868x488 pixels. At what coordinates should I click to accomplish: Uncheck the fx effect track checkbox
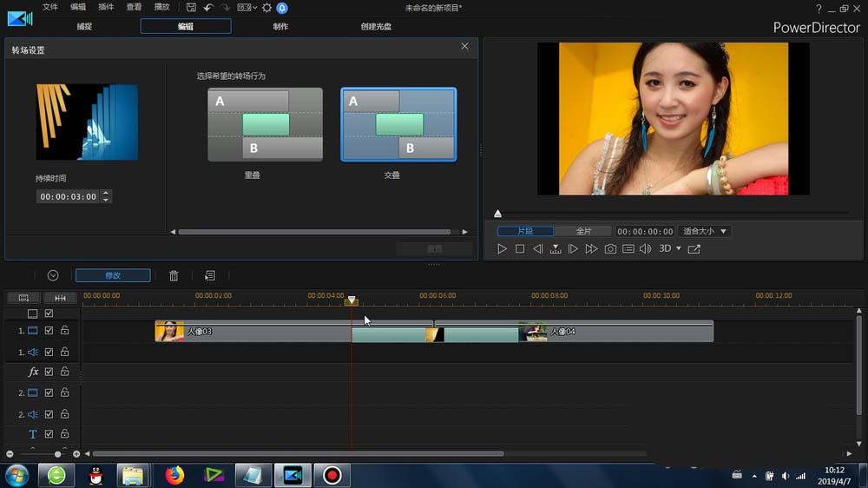[49, 372]
